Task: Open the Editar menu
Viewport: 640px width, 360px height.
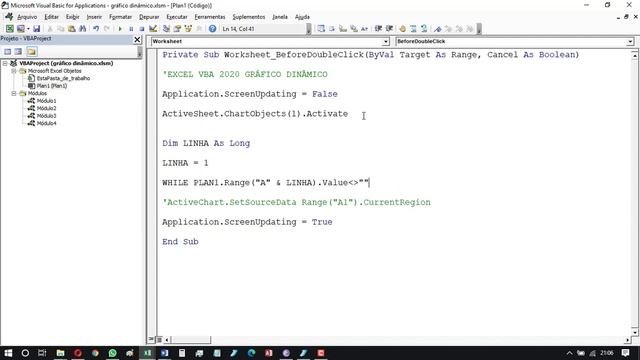Action: click(51, 17)
